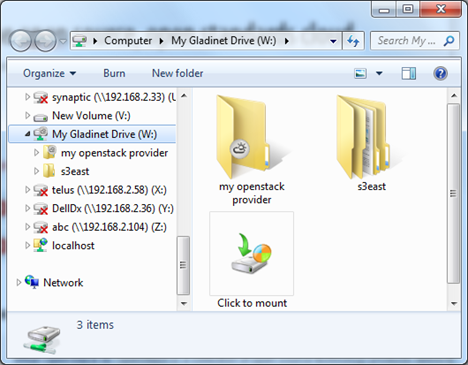Select the My Gladinet Drive (W:) tree icon
The height and width of the screenshot is (365, 468).
click(41, 134)
